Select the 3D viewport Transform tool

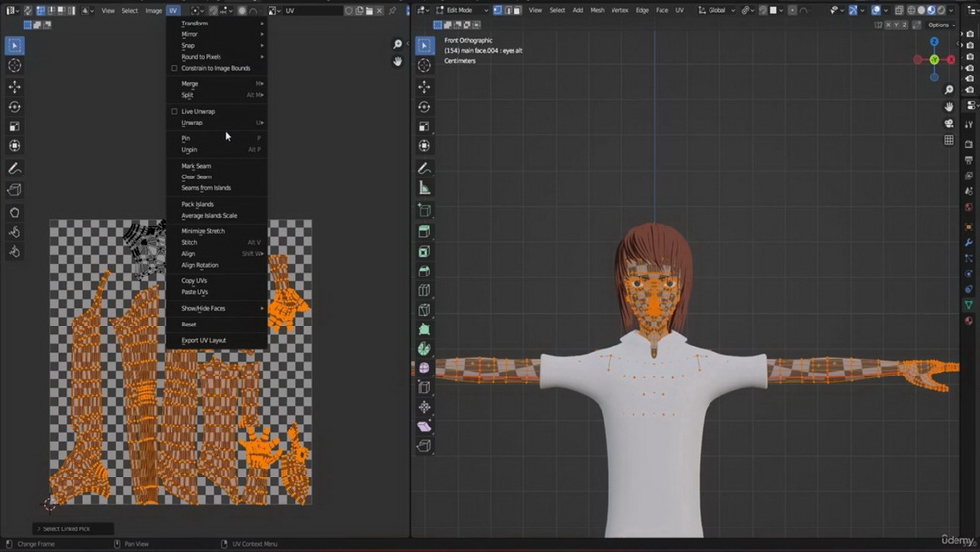(424, 146)
